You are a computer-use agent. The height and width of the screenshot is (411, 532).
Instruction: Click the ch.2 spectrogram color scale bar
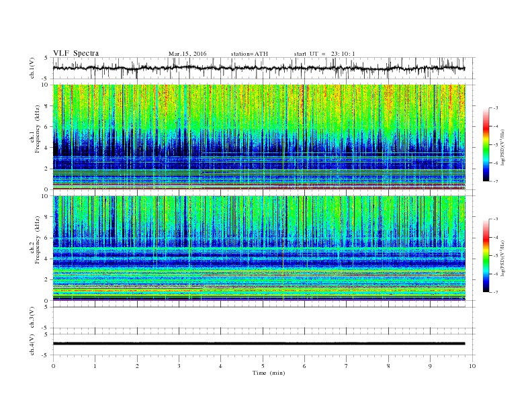pos(486,255)
